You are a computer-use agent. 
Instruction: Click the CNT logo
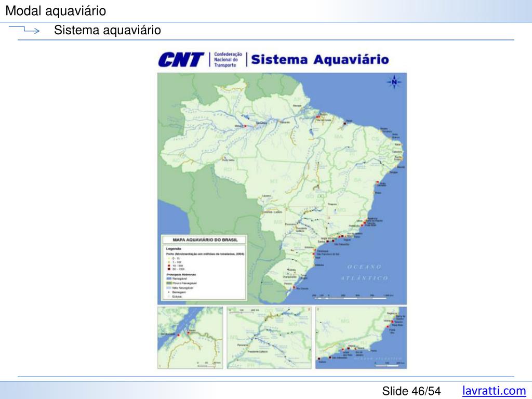(x=181, y=60)
